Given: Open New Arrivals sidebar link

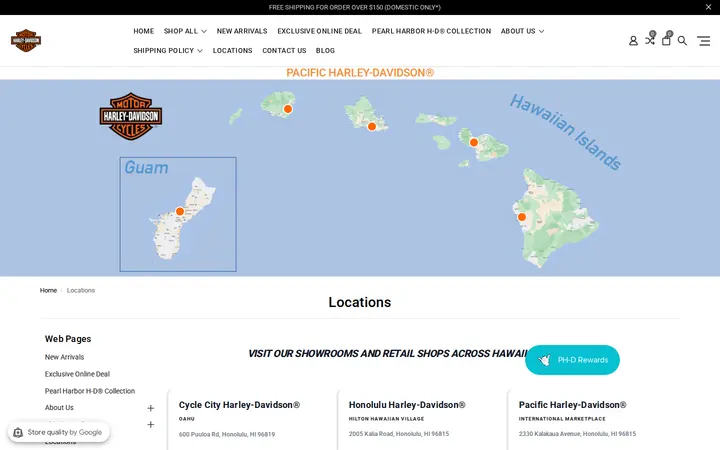Looking at the screenshot, I should point(64,357).
